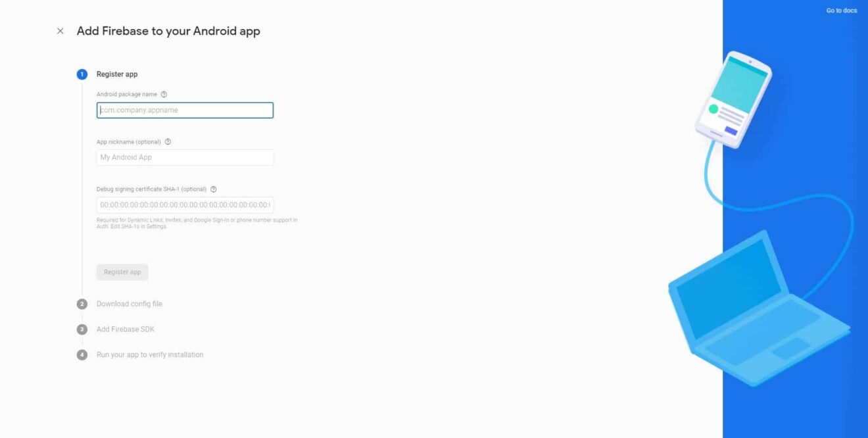Open help icon beside App nickname
The height and width of the screenshot is (438, 868).
(x=168, y=142)
